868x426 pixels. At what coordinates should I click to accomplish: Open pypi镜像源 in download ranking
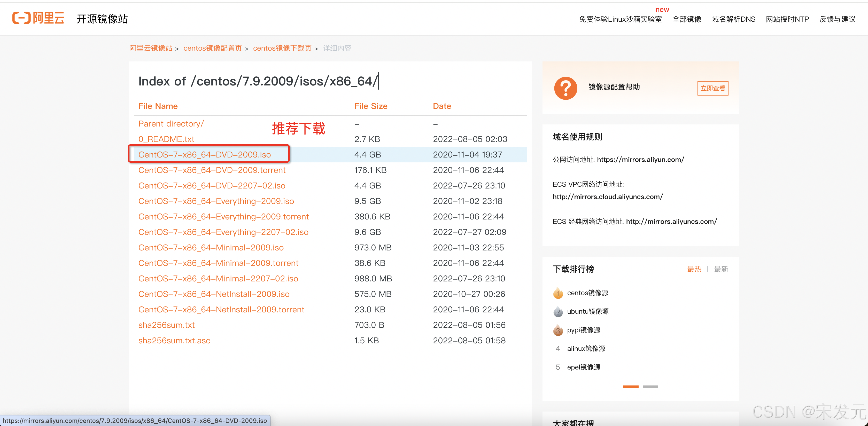pos(584,330)
